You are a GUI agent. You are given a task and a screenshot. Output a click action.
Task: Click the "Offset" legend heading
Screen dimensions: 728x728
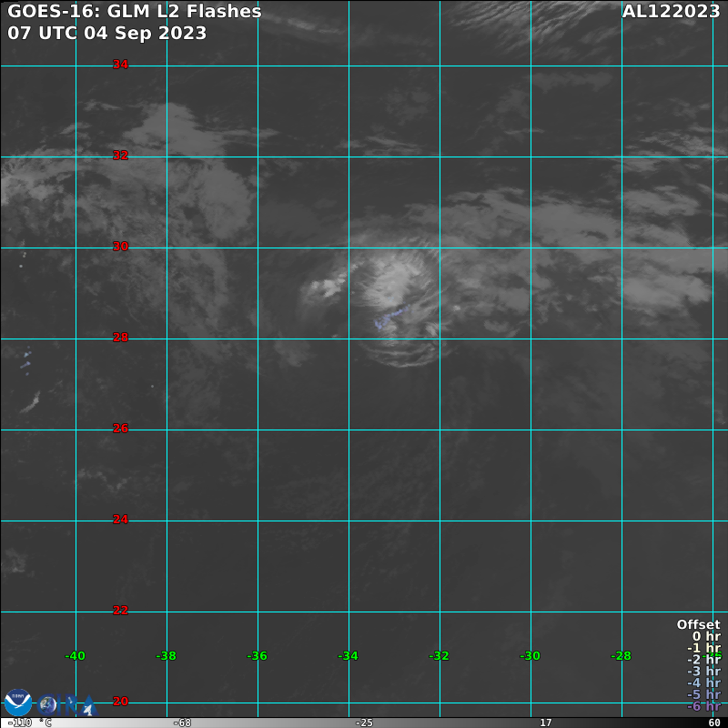698,625
